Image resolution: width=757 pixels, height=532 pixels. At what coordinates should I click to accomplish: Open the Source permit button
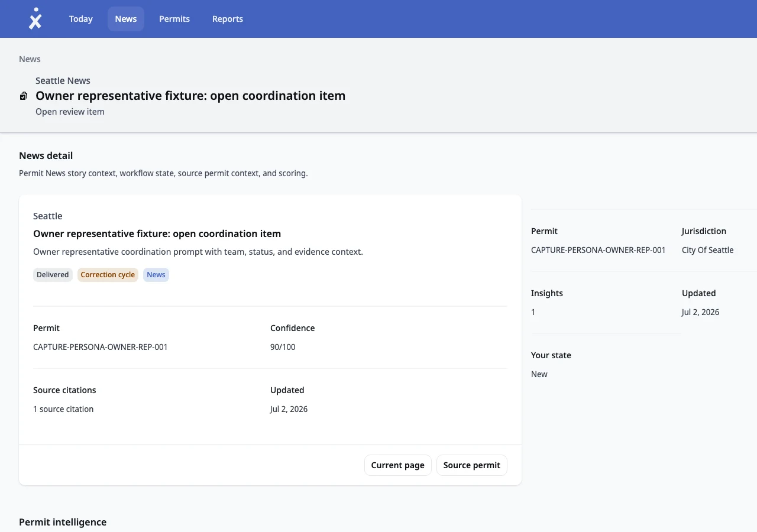coord(472,465)
